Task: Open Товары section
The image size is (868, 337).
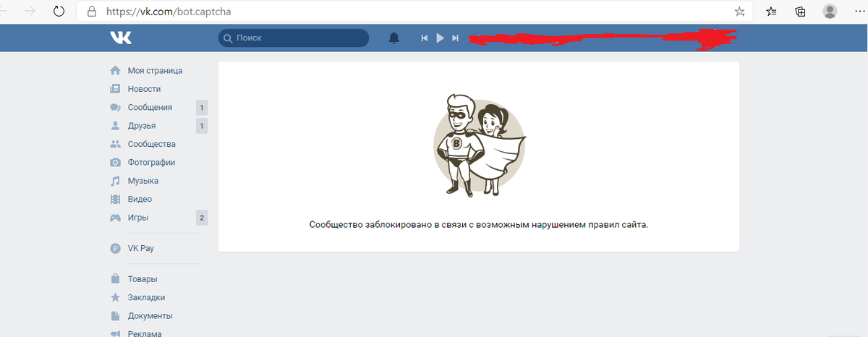Action: click(142, 279)
